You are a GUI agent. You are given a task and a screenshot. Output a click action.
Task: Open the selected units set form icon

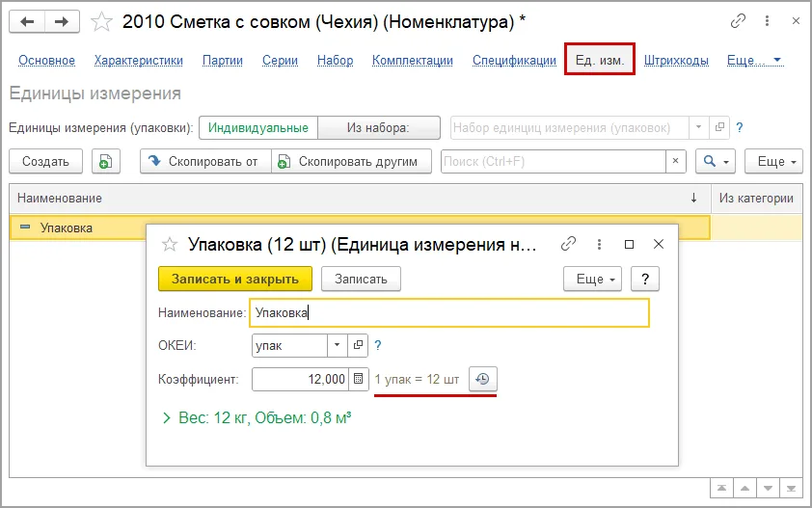719,127
